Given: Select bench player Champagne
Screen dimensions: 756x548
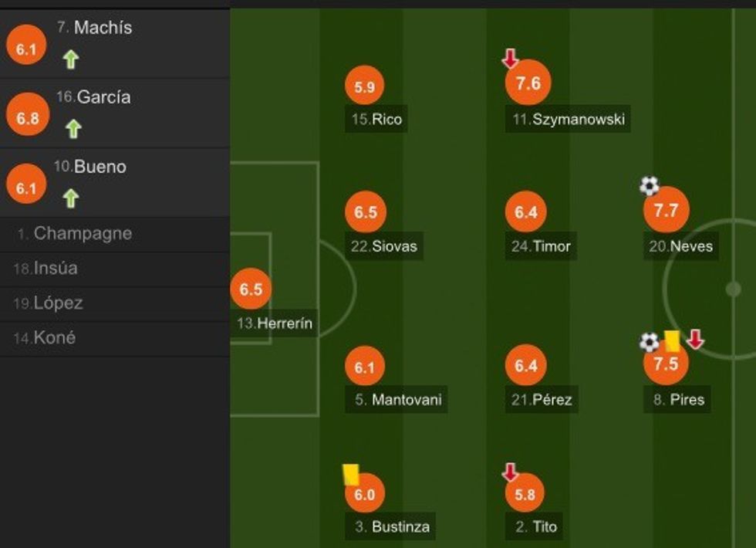Looking at the screenshot, I should 83,234.
